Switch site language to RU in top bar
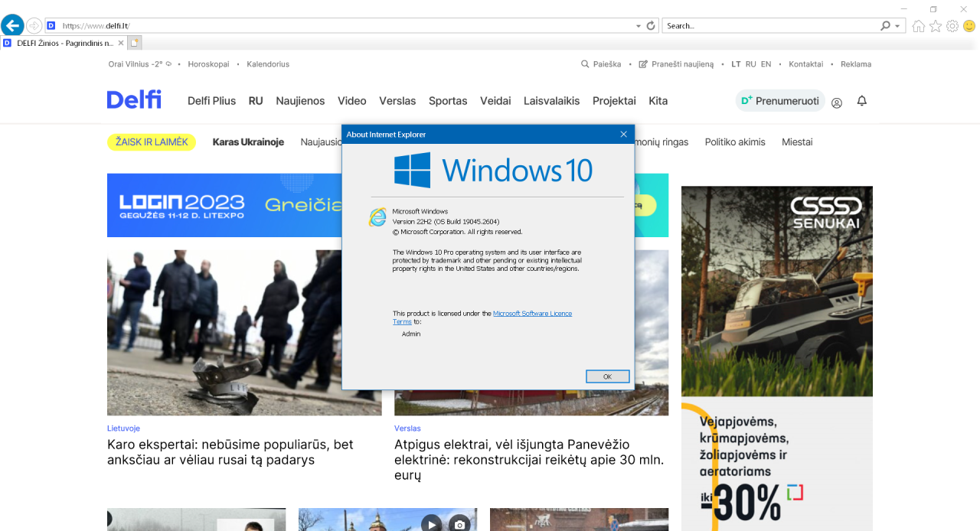 750,64
